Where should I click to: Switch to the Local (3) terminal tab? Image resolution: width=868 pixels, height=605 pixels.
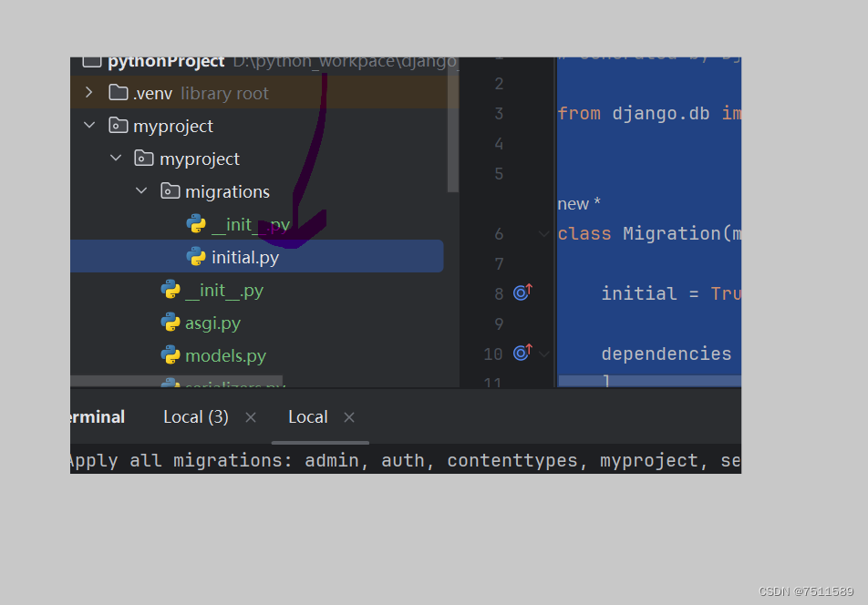[x=195, y=416]
